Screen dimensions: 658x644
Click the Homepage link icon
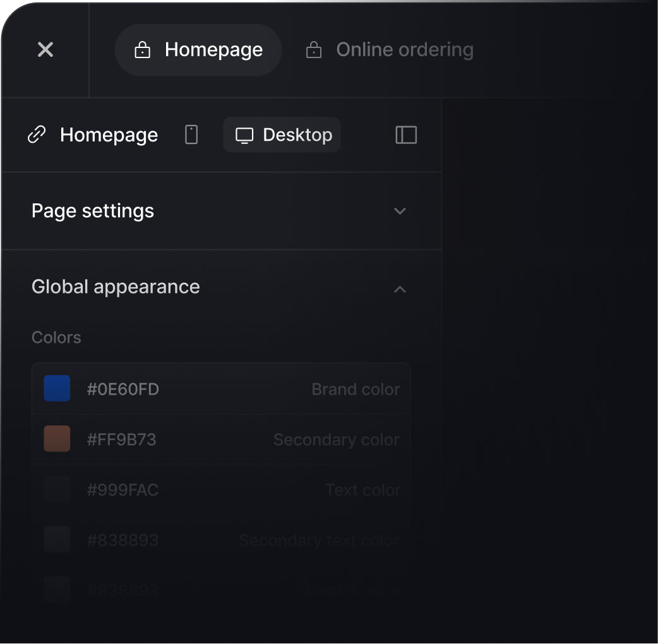[37, 134]
